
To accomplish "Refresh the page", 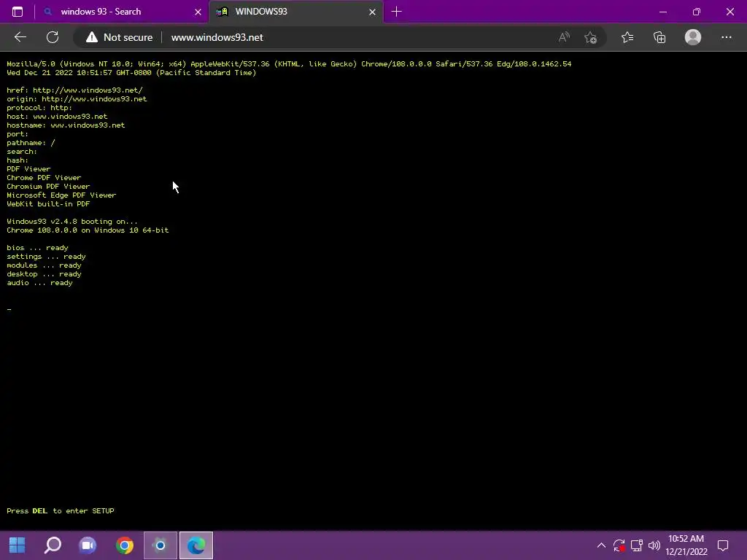I will pyautogui.click(x=53, y=37).
